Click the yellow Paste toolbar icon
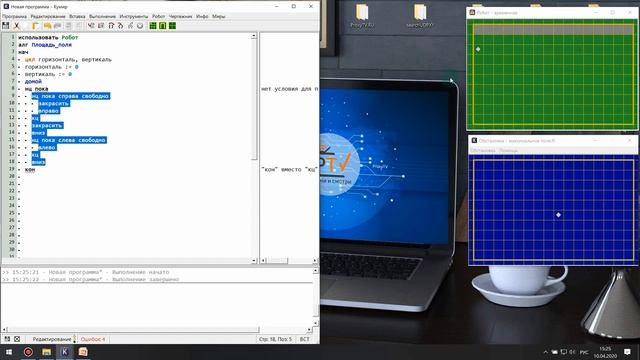 (36, 26)
